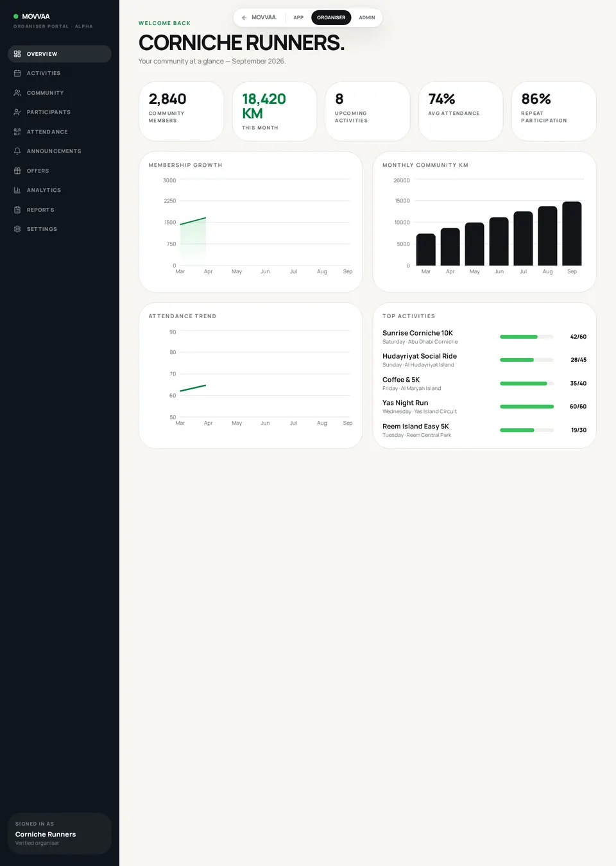The width and height of the screenshot is (616, 866).
Task: Switch to the ADMIN tab
Action: (x=367, y=17)
